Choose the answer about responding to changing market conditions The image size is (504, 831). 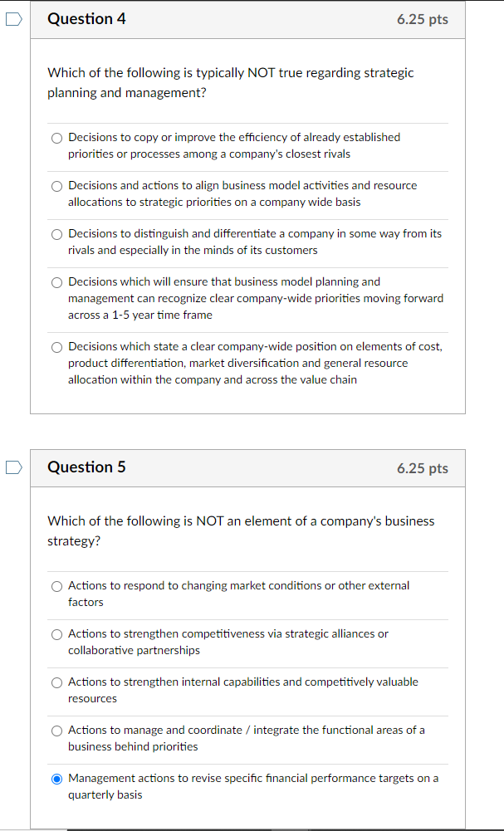click(56, 586)
